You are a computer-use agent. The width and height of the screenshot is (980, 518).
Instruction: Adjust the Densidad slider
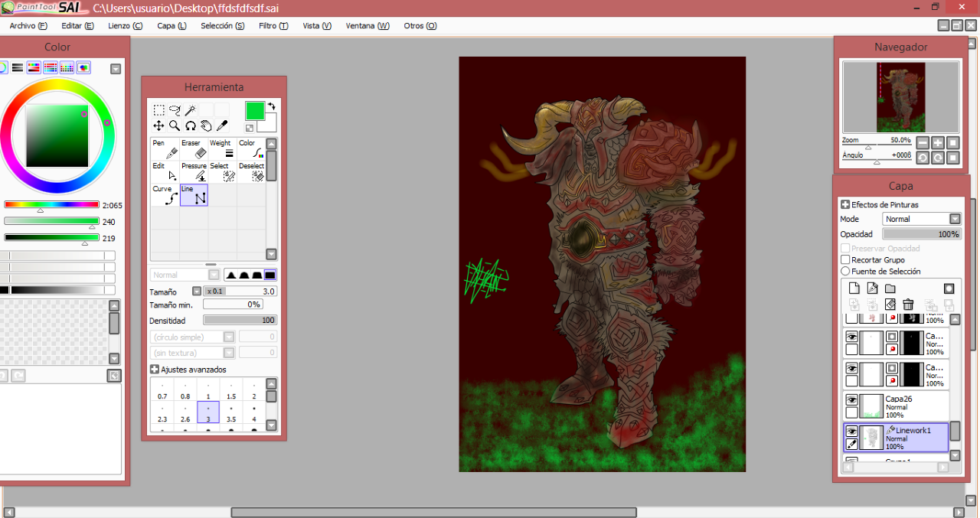click(x=240, y=320)
